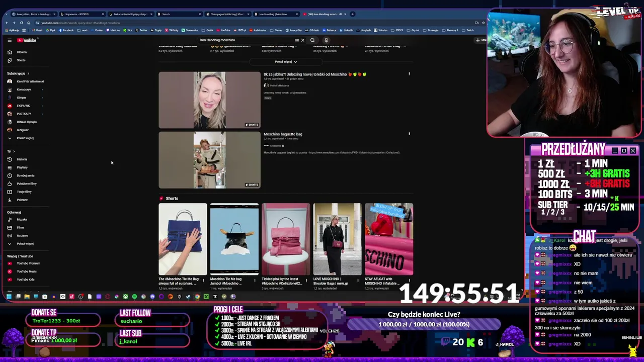Open Shorts from the sidebar
Screen dimensions: 644x362
point(18,60)
